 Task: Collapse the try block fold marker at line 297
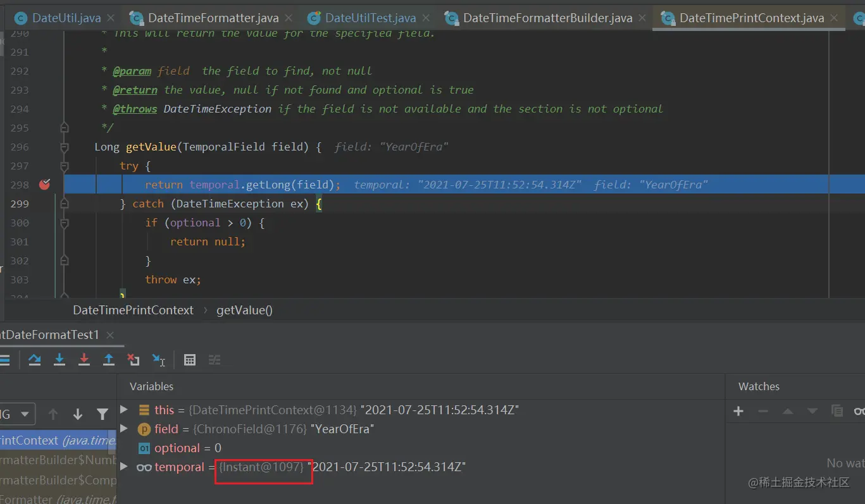(x=64, y=166)
